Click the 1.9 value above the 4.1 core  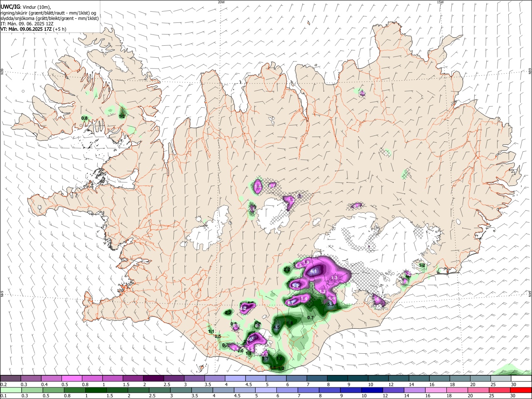tap(306, 262)
